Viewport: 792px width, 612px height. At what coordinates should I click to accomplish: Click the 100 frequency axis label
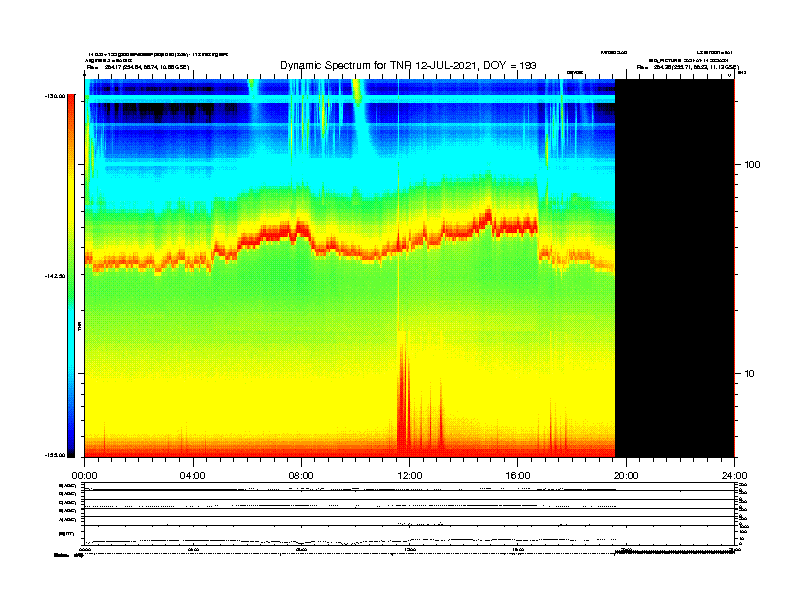(x=752, y=165)
